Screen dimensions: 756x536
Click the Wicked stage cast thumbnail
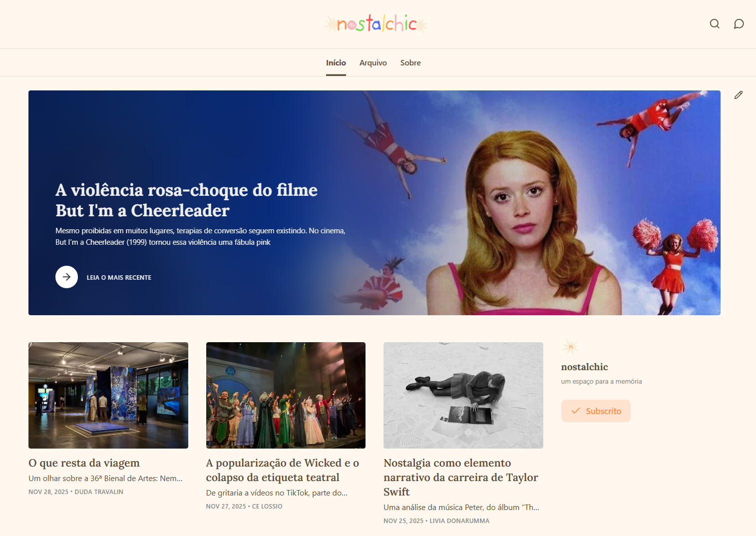pos(286,395)
